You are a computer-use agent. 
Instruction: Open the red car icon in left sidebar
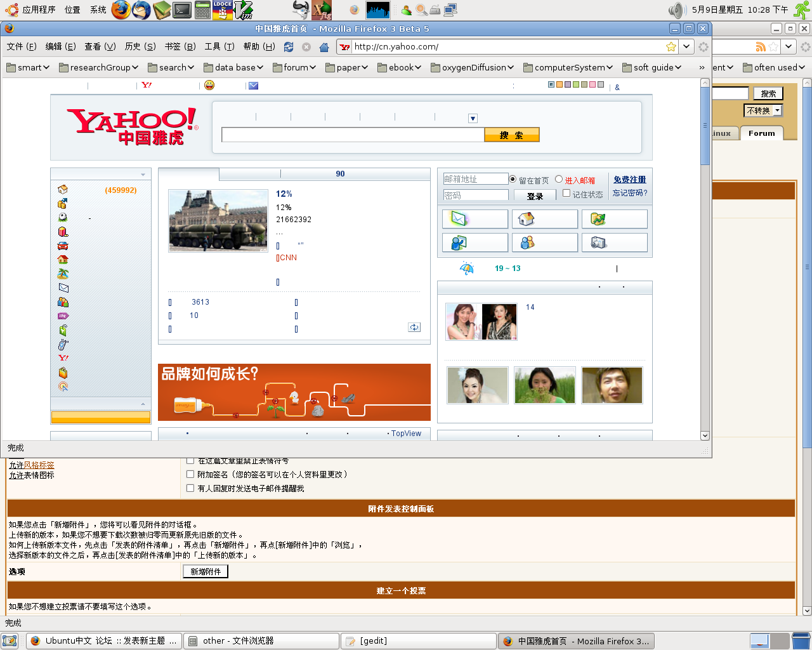(63, 246)
